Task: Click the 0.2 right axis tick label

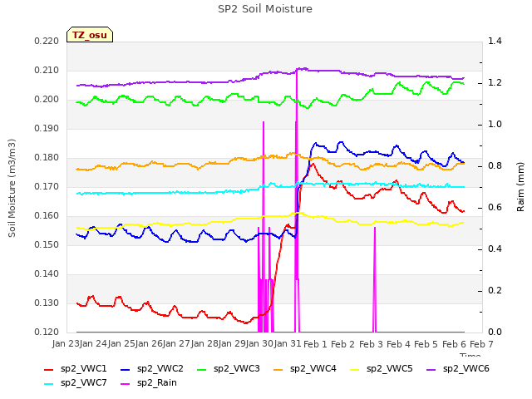Action: (x=495, y=291)
